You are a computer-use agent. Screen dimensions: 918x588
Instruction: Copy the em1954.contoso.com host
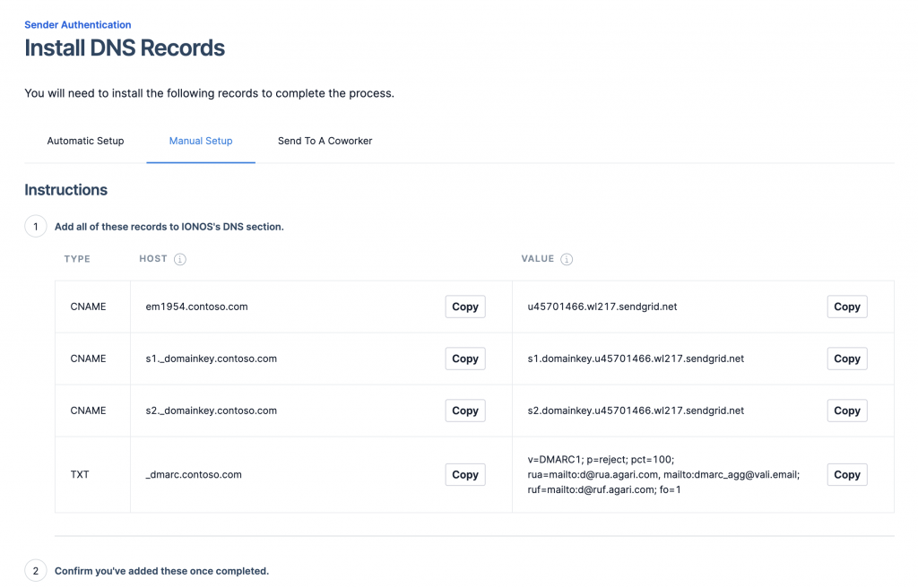464,307
